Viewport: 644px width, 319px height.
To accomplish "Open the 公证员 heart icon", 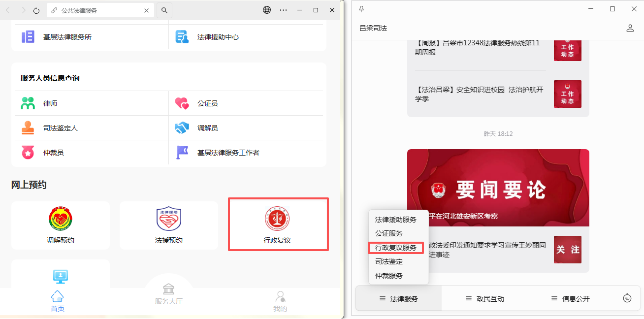I will 182,103.
